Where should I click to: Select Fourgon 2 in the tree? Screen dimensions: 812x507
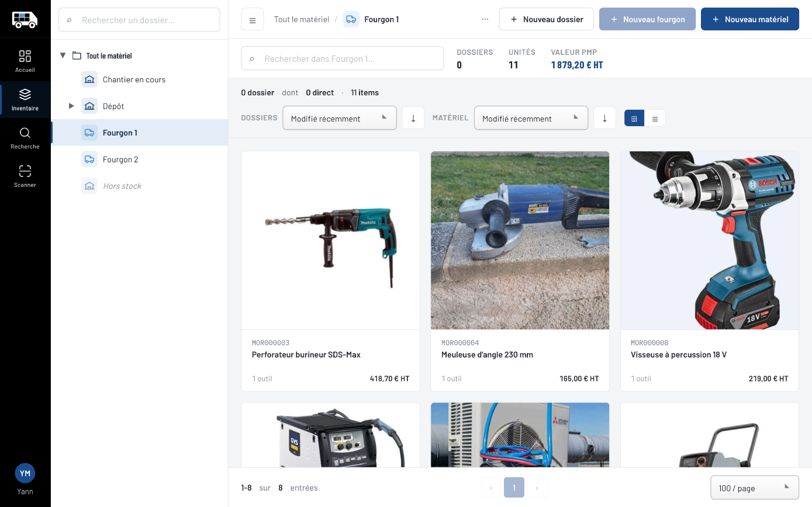pyautogui.click(x=140, y=159)
